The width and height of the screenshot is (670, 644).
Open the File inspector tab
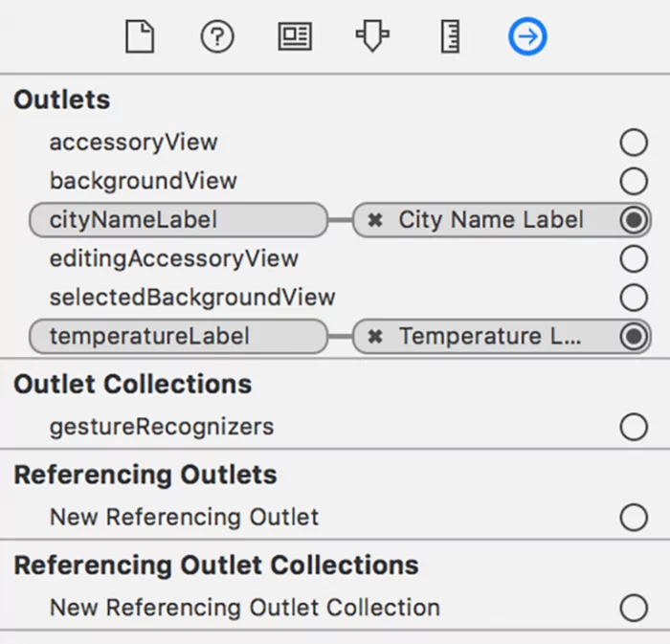tap(140, 37)
